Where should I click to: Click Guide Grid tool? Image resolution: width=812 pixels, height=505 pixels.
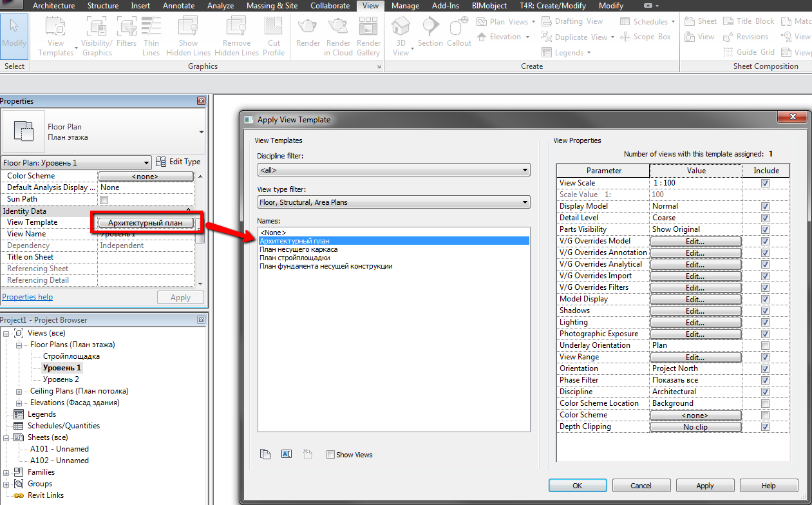click(748, 52)
